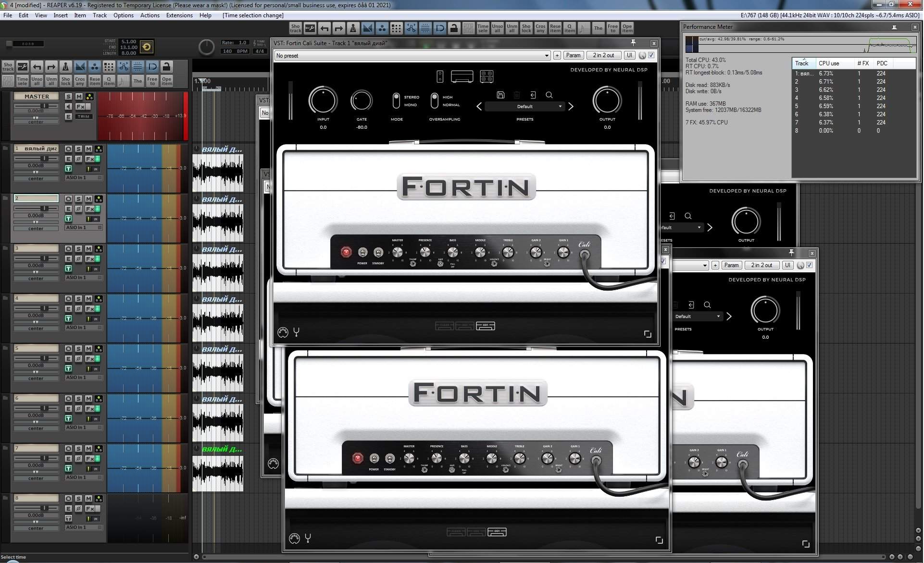Expand the Default presets dropdown in Track 1 plugin

point(525,107)
